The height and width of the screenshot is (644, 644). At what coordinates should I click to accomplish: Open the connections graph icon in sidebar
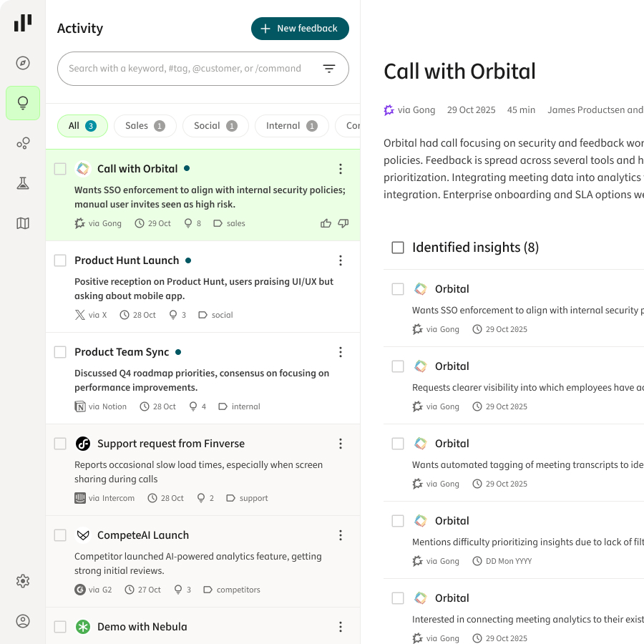[22, 143]
